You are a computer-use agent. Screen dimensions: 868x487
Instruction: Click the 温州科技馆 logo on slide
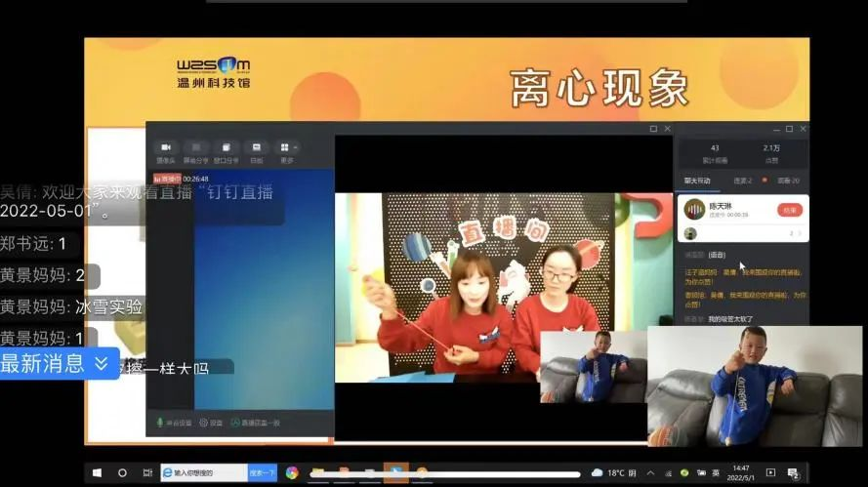pyautogui.click(x=213, y=72)
